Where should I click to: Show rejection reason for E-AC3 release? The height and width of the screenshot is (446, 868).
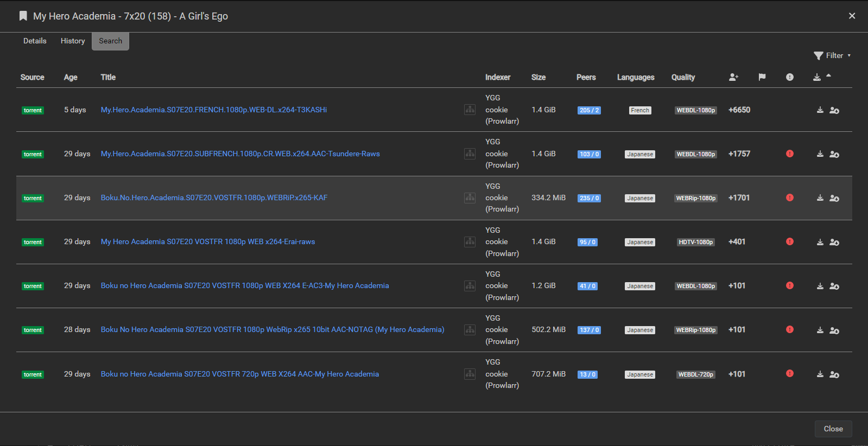[x=789, y=286]
